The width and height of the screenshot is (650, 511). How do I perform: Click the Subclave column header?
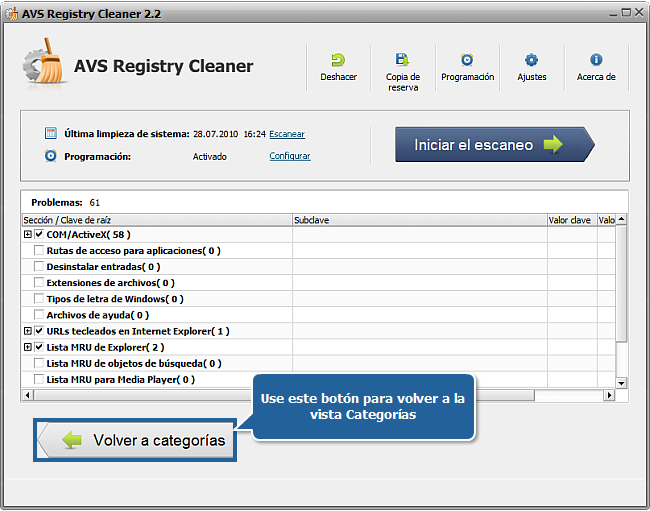coord(420,220)
